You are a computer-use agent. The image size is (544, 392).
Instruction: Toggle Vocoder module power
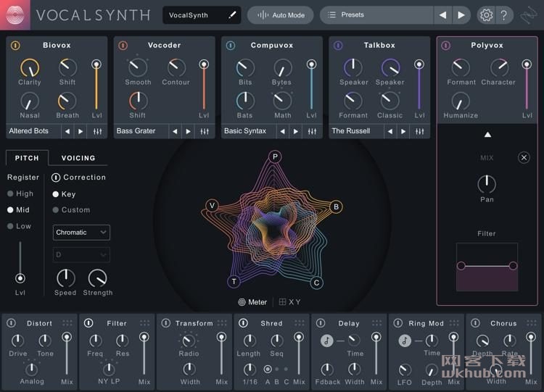coord(123,46)
